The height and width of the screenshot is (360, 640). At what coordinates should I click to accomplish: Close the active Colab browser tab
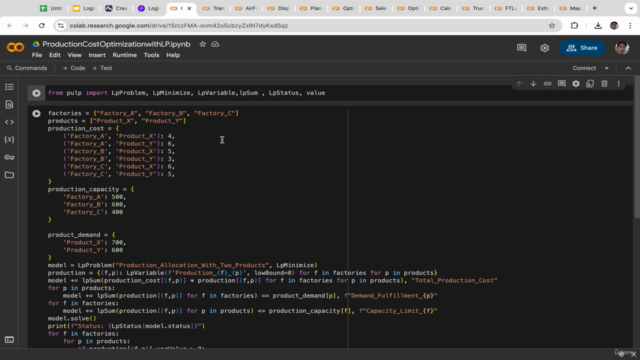click(189, 8)
